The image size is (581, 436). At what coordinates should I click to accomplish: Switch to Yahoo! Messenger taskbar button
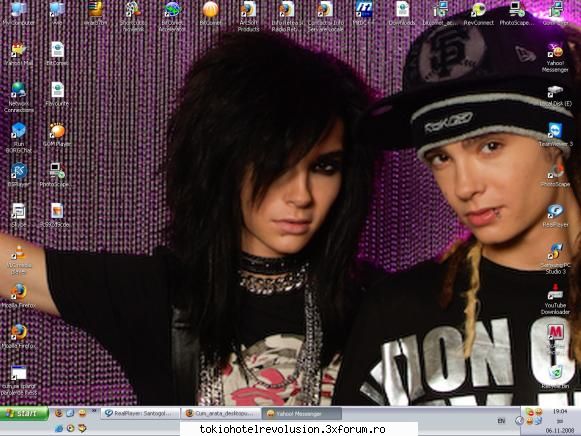click(302, 413)
